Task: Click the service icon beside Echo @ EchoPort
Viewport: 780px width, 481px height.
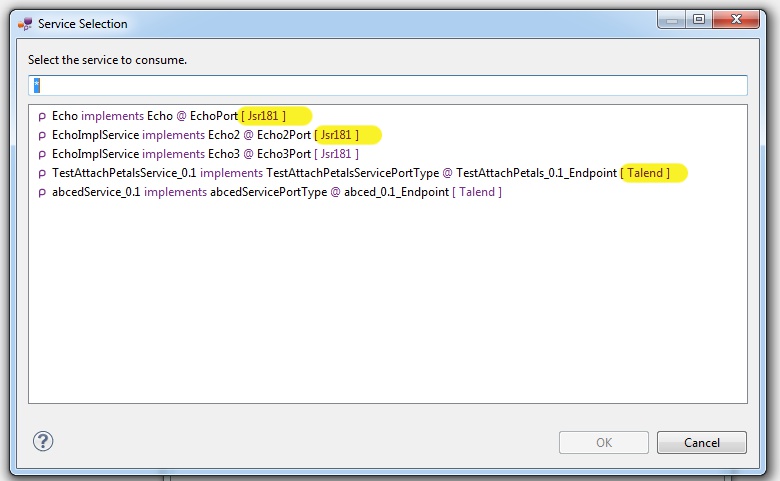Action: [x=42, y=116]
